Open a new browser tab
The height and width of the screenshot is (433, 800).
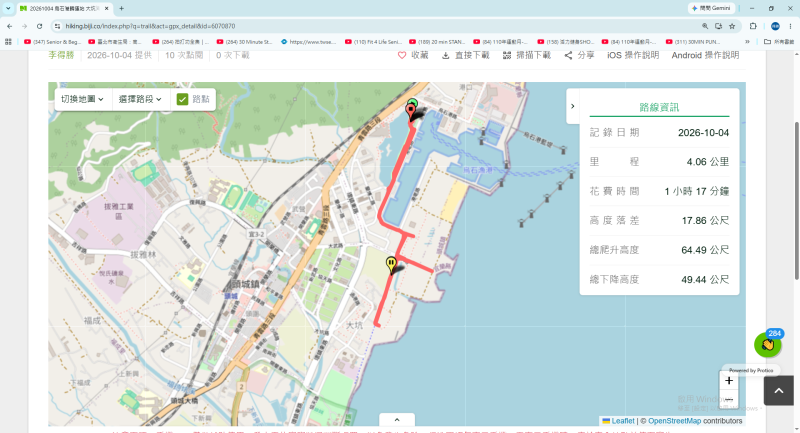coord(121,8)
